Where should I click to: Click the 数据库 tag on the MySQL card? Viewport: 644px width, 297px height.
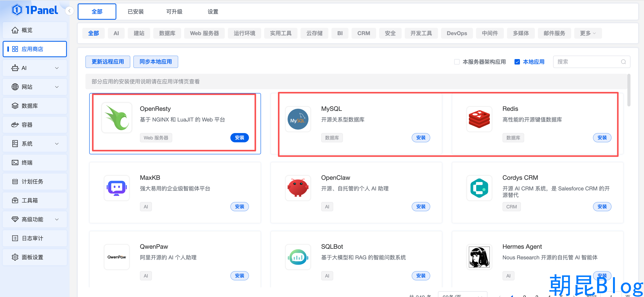tap(332, 138)
